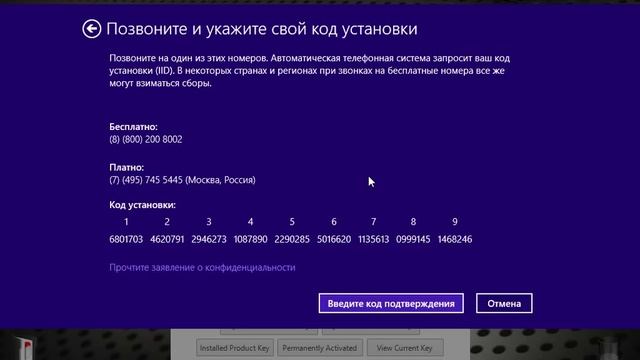Click the Бесплатно: label
Screen dimensions: 640x360
133,127
